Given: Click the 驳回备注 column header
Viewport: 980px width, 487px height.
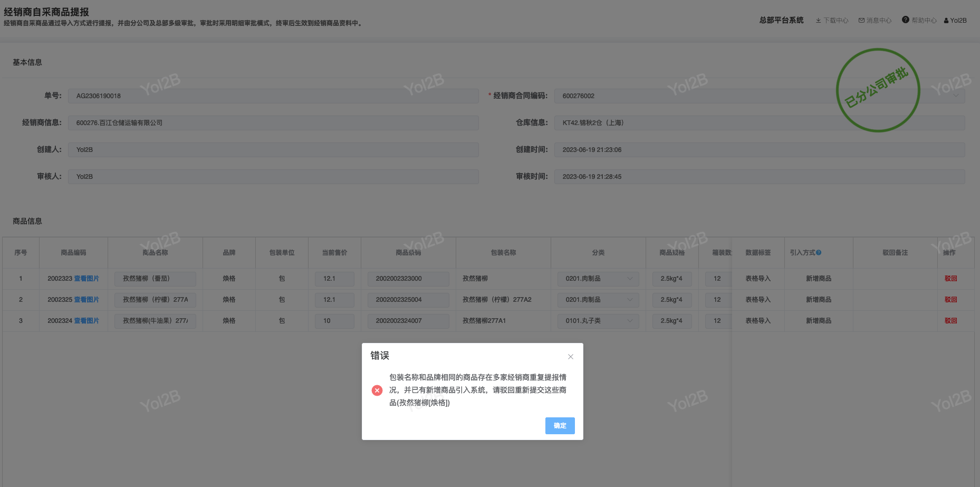Looking at the screenshot, I should 895,253.
